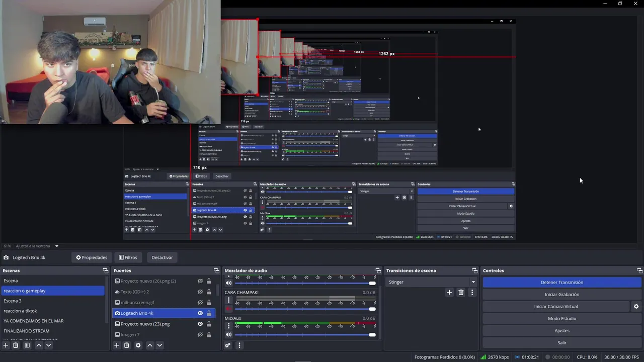Screen dimensions: 644x362
Task: Show hidden mili-unscreen.gif source
Action: 200,303
